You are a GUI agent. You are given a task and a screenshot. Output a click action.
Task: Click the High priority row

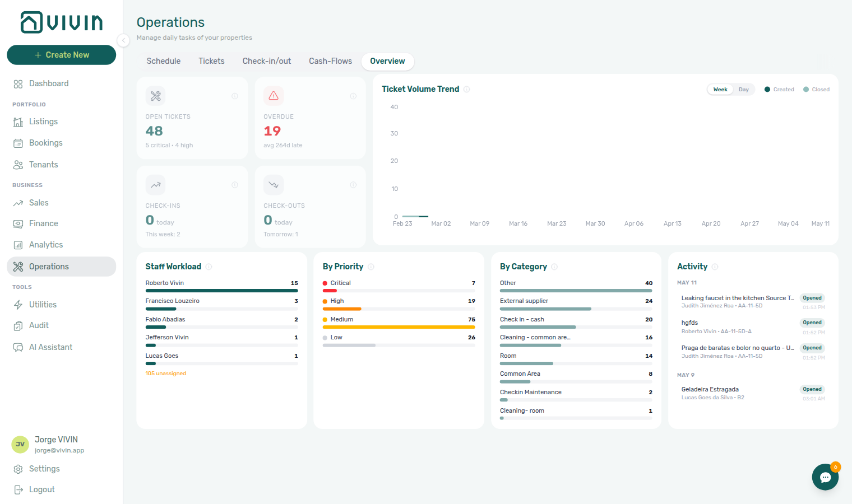pyautogui.click(x=399, y=304)
